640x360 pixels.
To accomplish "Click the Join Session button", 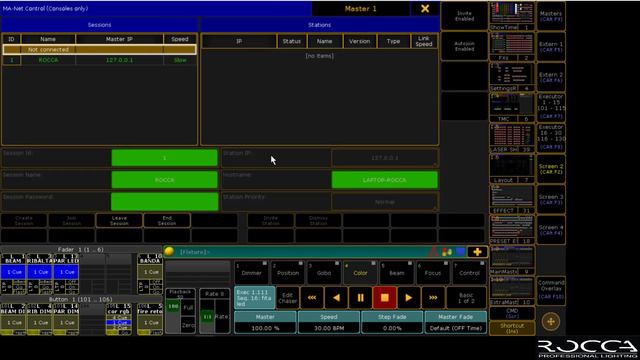I will coord(72,220).
